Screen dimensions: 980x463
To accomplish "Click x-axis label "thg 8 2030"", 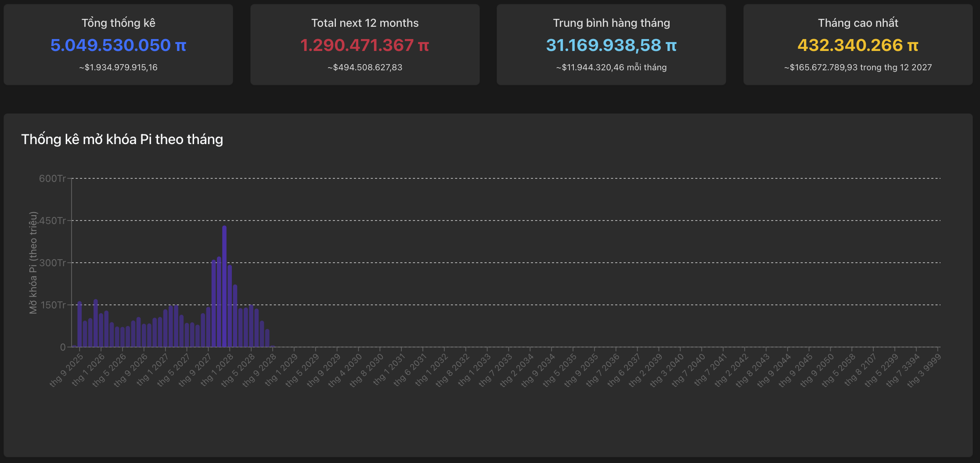I will pos(367,370).
